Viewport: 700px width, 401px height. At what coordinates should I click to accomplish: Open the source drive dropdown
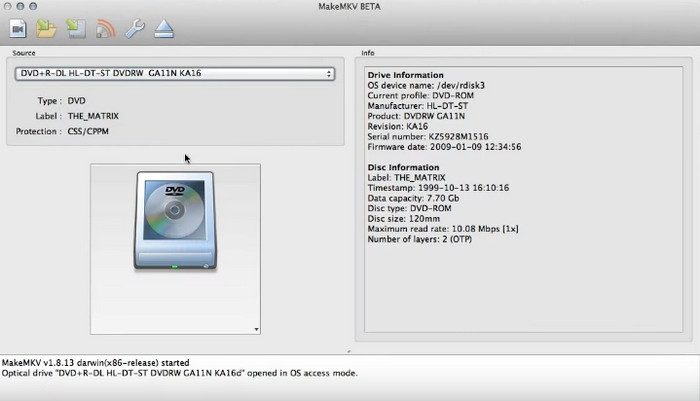(175, 74)
